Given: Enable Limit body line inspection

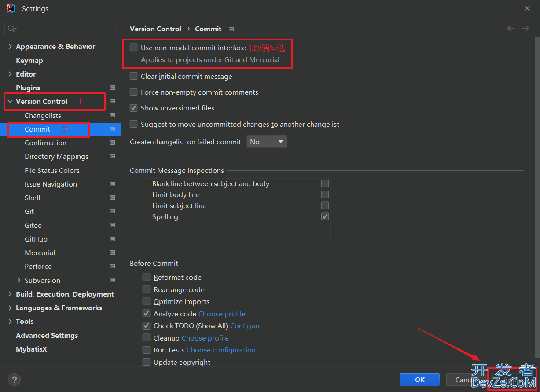Looking at the screenshot, I should (x=325, y=194).
